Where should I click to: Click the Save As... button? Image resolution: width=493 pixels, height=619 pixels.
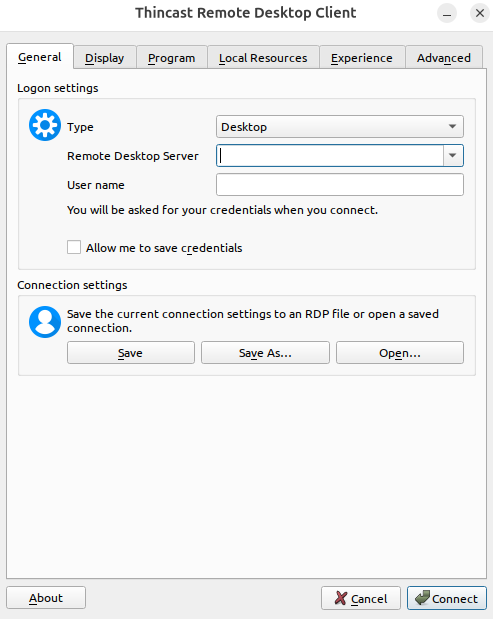coord(265,353)
